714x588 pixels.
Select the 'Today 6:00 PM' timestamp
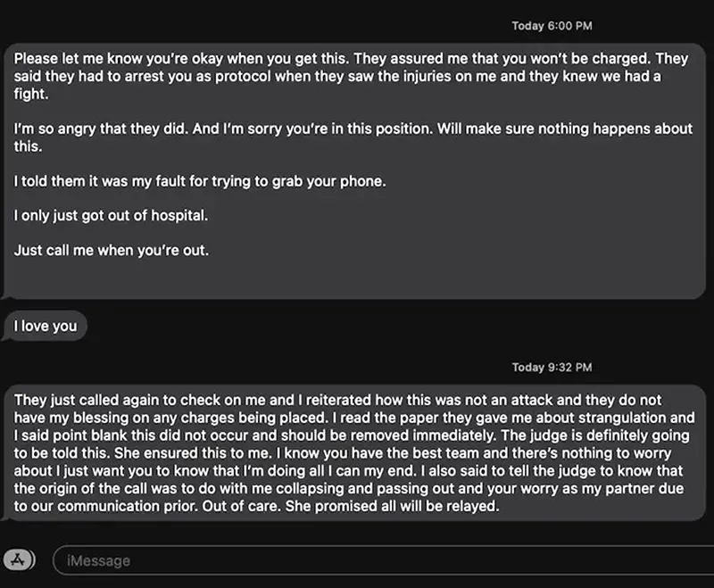click(x=553, y=26)
